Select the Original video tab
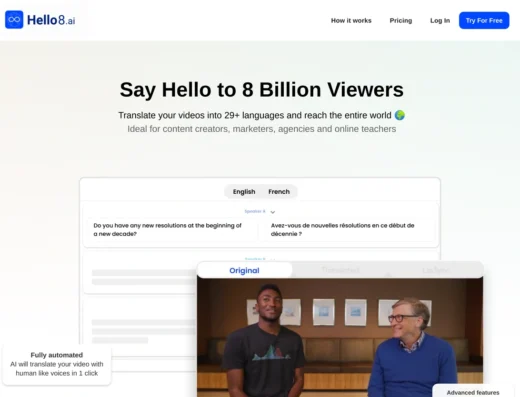 pos(244,270)
